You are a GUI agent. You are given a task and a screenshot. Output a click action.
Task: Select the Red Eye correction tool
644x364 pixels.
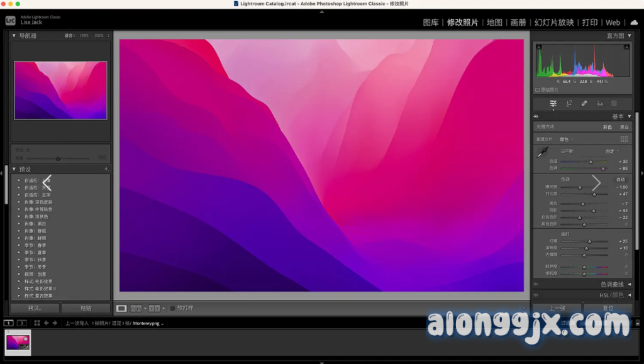point(599,104)
